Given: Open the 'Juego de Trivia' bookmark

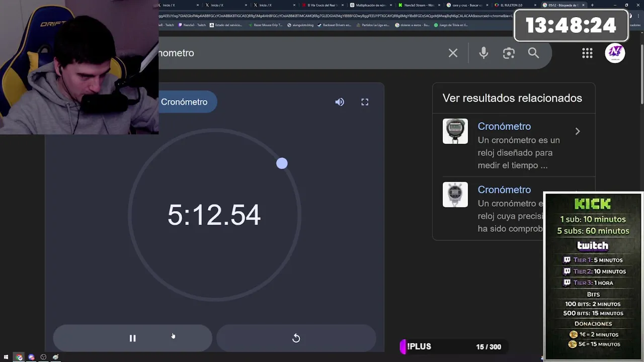Looking at the screenshot, I should [451, 25].
